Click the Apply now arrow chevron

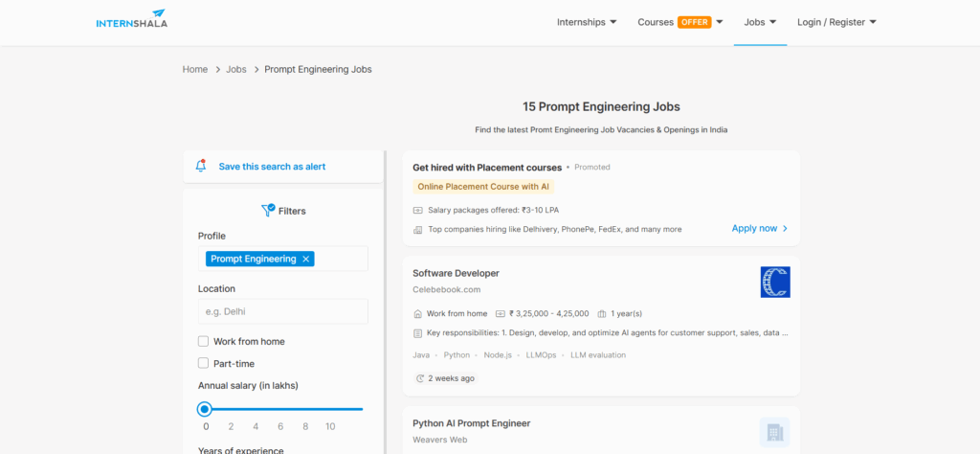tap(786, 229)
